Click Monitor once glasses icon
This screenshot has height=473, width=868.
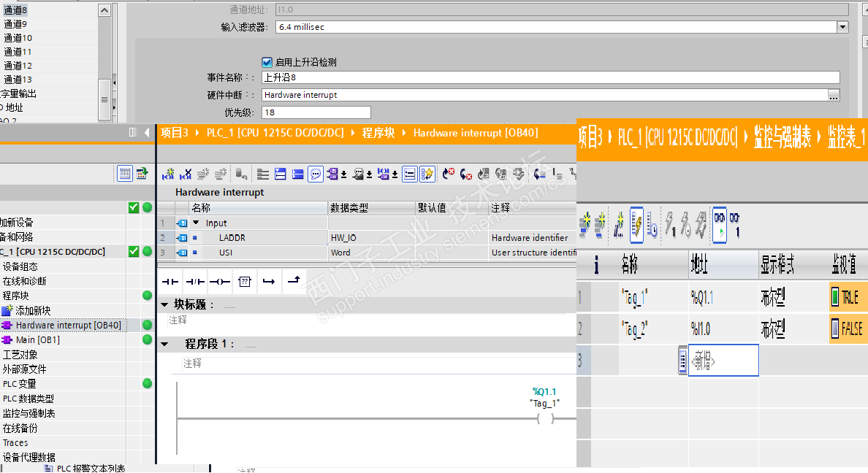(x=734, y=225)
